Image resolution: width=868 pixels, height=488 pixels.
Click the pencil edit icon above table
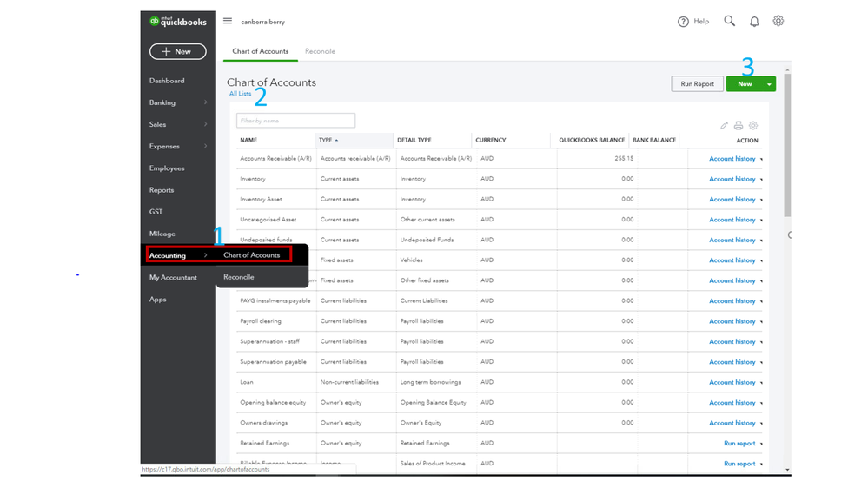[724, 126]
